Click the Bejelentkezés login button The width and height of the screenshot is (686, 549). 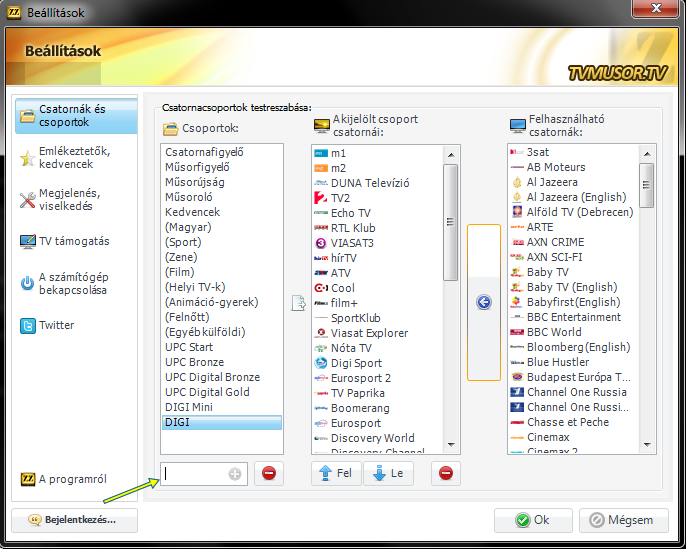point(76,520)
